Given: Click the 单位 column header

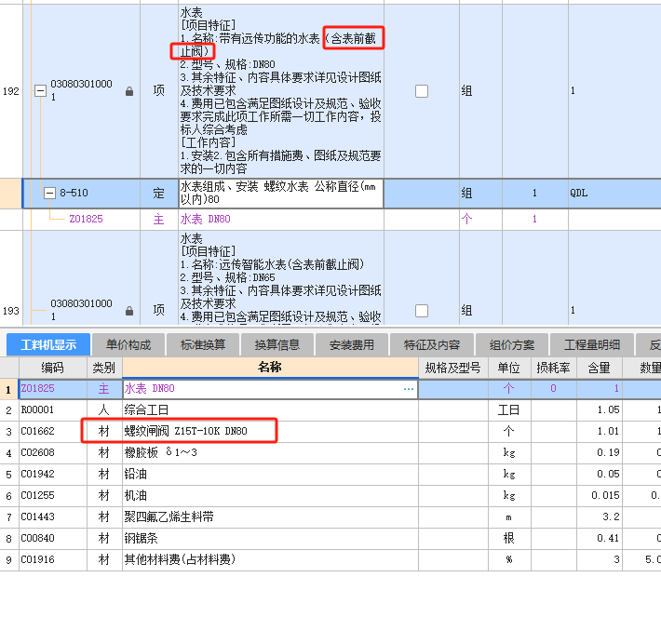Looking at the screenshot, I should (509, 368).
